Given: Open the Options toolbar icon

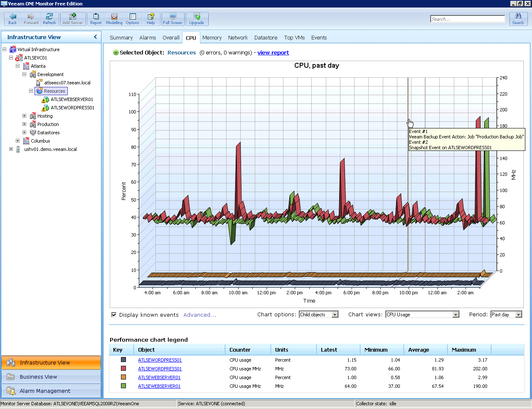Looking at the screenshot, I should click(133, 19).
